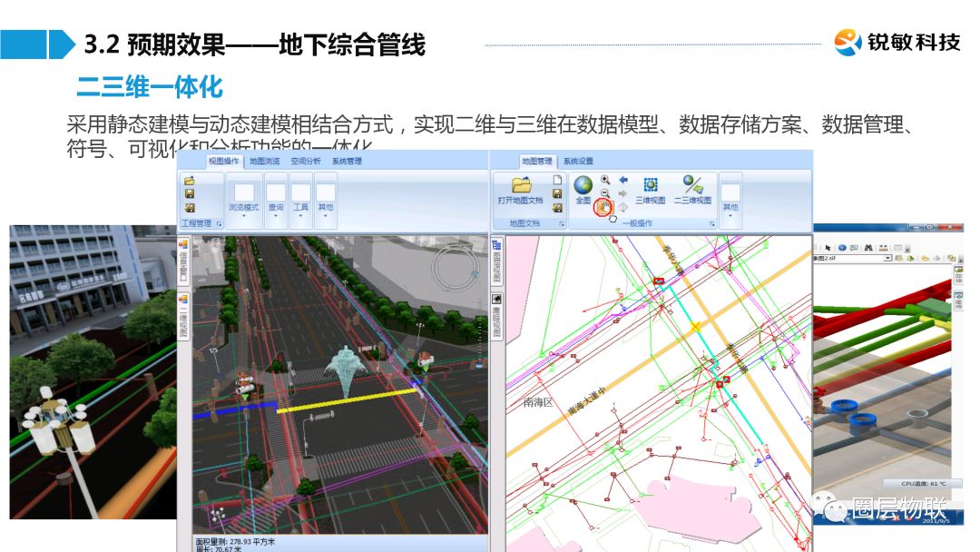980x552 pixels.
Task: Activate the pan hand tool
Action: tap(603, 207)
